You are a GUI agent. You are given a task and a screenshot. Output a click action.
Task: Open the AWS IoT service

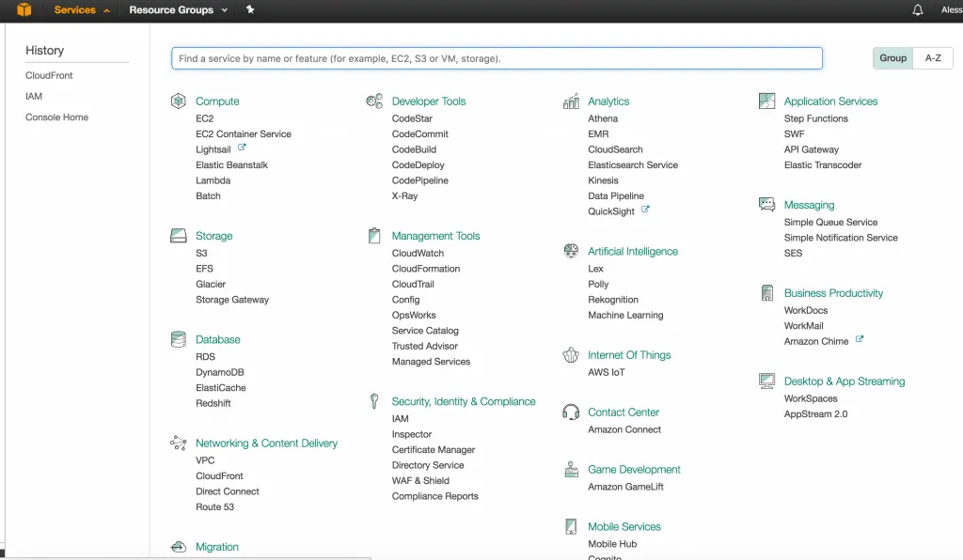tap(607, 372)
